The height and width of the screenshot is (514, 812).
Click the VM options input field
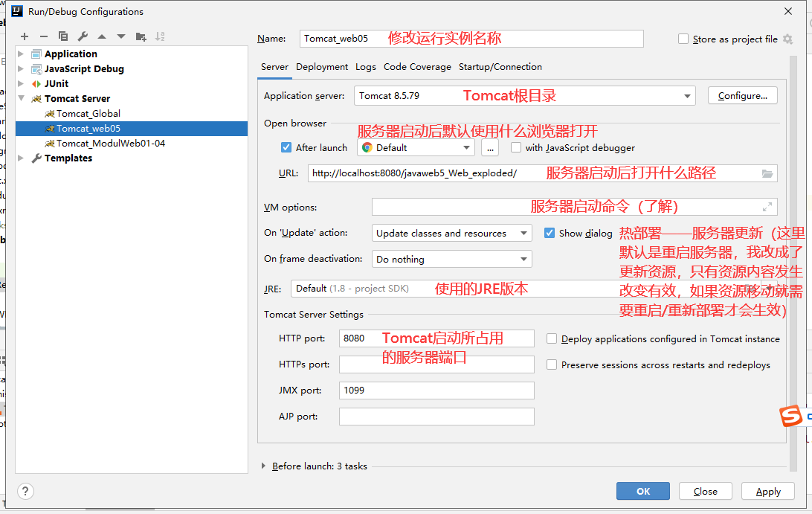574,208
